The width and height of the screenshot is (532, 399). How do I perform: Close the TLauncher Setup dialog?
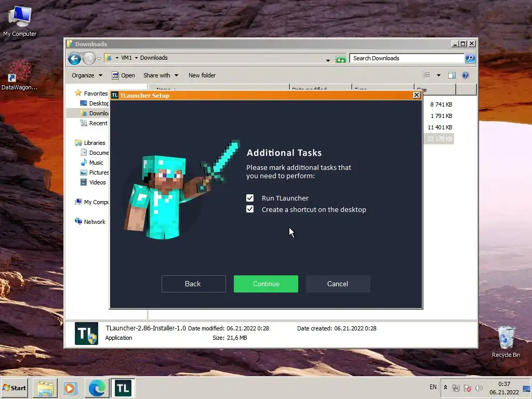click(x=417, y=95)
